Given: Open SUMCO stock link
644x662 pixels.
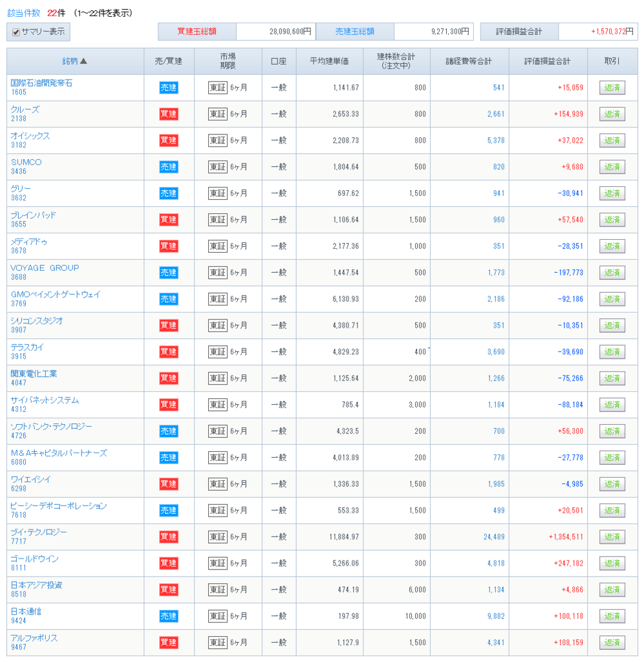Looking at the screenshot, I should [x=26, y=162].
